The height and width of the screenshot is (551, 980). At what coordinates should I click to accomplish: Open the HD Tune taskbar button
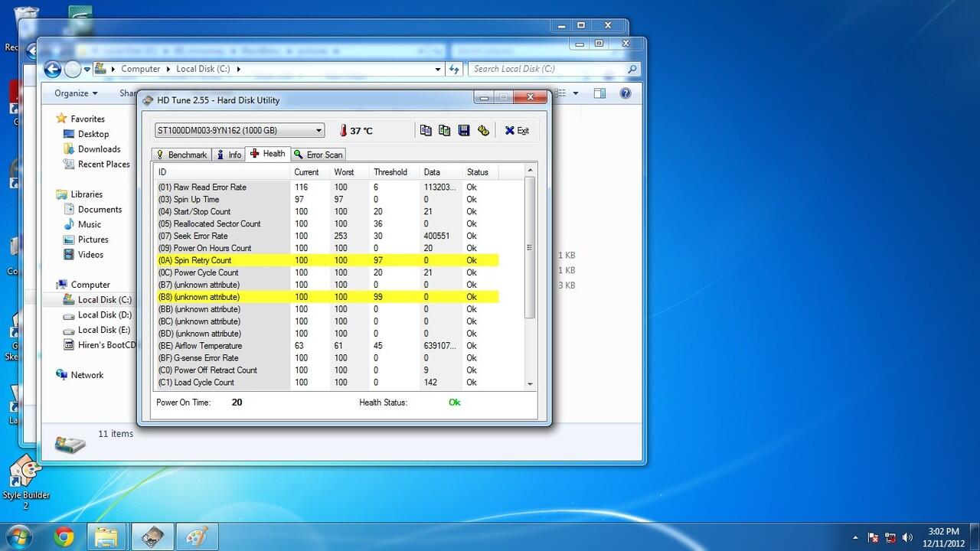click(153, 537)
